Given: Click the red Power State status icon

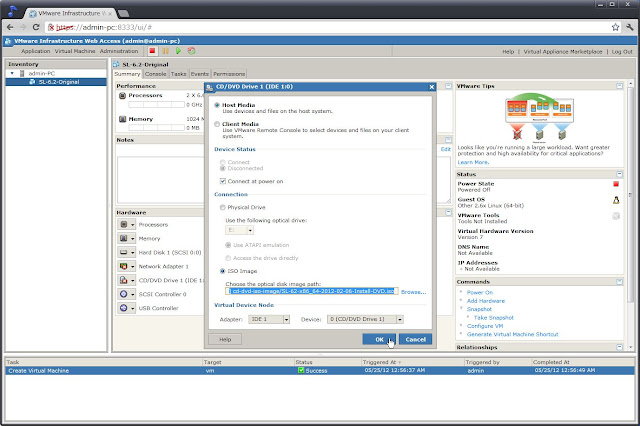Looking at the screenshot, I should (616, 184).
